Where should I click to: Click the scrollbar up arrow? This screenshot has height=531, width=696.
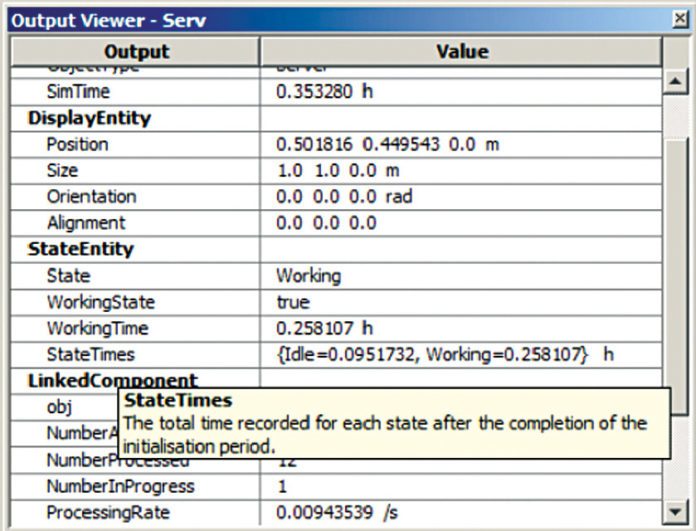pos(676,82)
